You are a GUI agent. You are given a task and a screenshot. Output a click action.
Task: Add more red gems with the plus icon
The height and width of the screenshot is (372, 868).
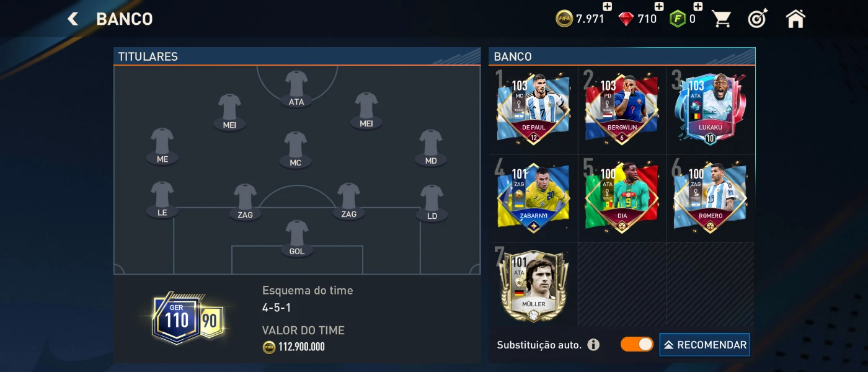point(659,7)
